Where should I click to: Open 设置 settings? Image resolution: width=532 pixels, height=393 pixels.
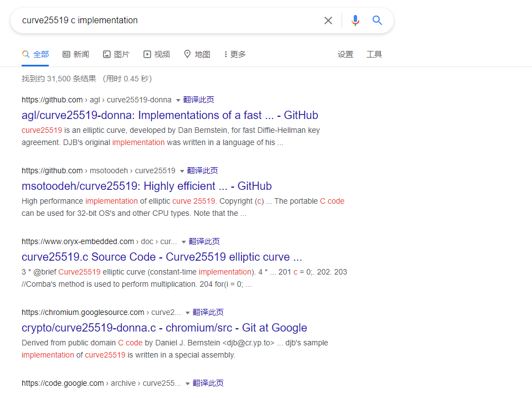[345, 54]
